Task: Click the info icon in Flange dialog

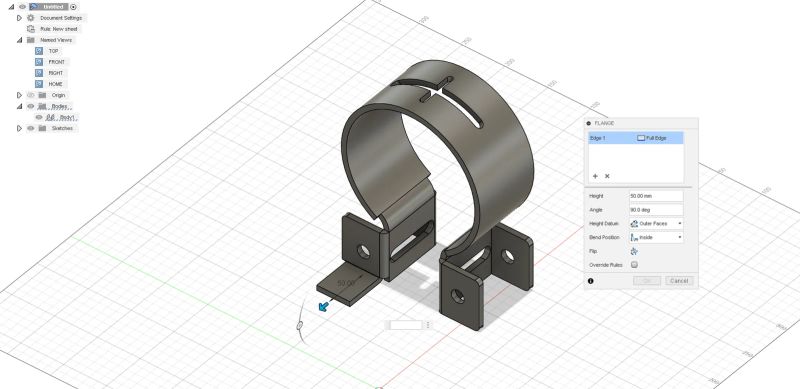Action: tap(590, 281)
